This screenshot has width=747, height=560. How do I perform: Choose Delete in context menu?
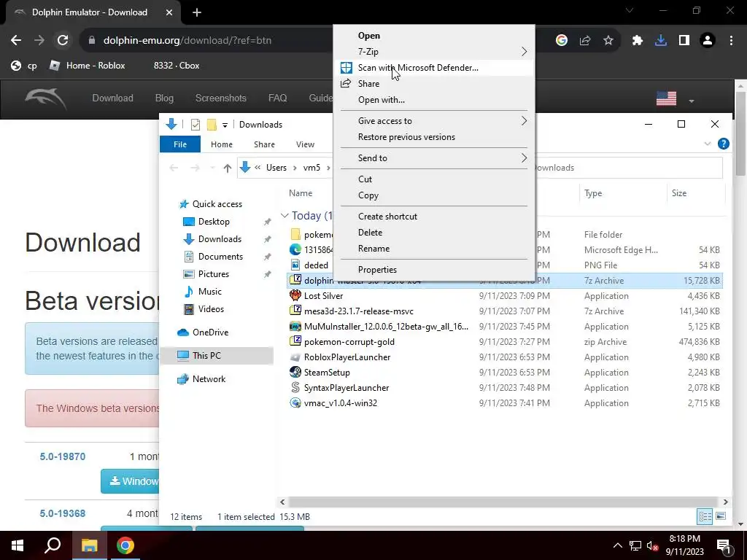pyautogui.click(x=434, y=233)
